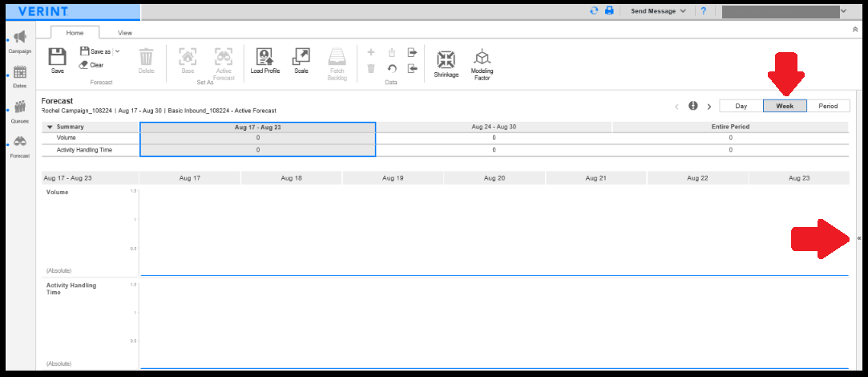
Task: Select the Aug 22 day column header
Action: pos(697,178)
